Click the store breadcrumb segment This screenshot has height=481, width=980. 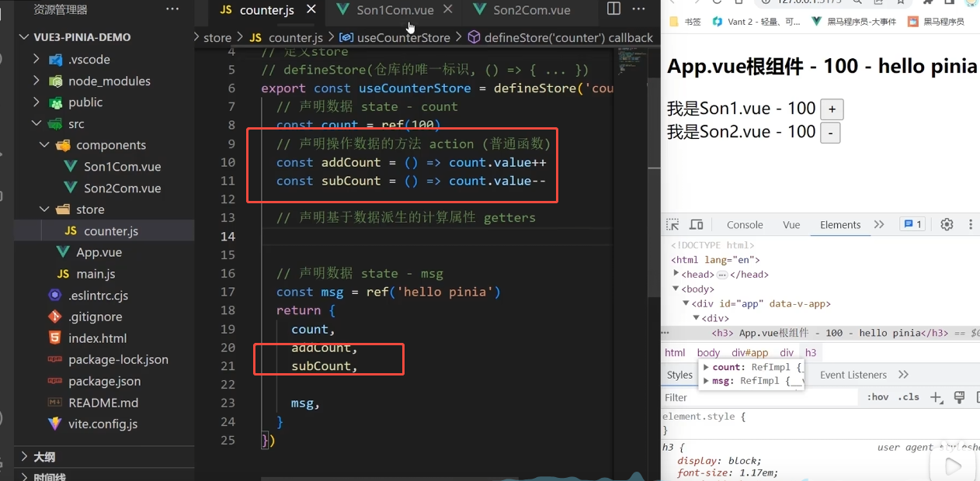[x=217, y=37]
